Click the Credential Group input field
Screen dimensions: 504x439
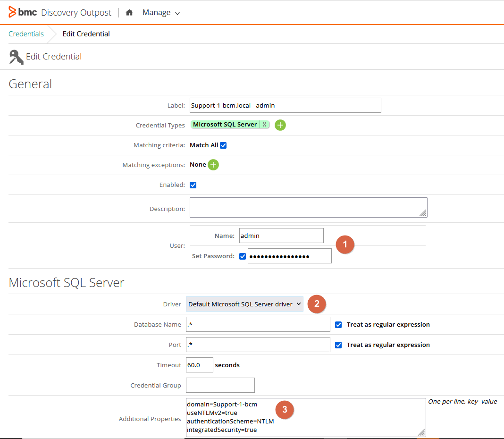coord(220,385)
